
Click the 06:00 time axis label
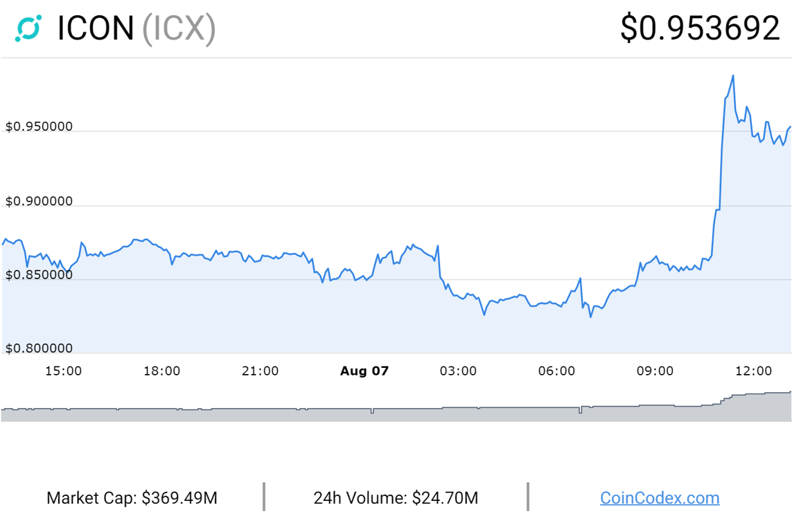(556, 371)
